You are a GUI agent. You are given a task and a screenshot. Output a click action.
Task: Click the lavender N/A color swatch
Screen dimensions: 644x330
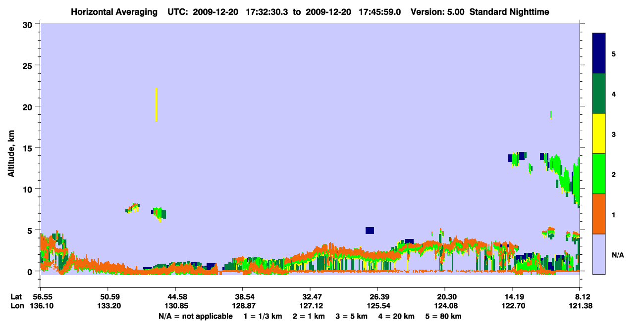(599, 254)
